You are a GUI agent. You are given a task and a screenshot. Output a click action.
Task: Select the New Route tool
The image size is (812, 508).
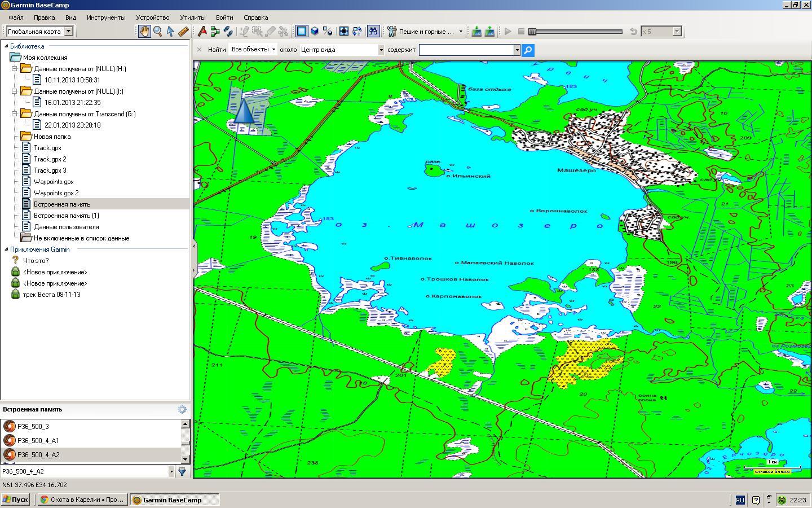pos(215,32)
